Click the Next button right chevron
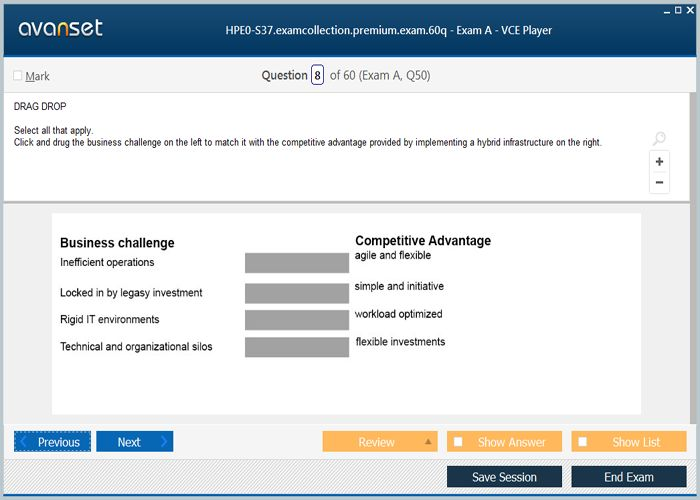700x500 pixels. coord(164,442)
